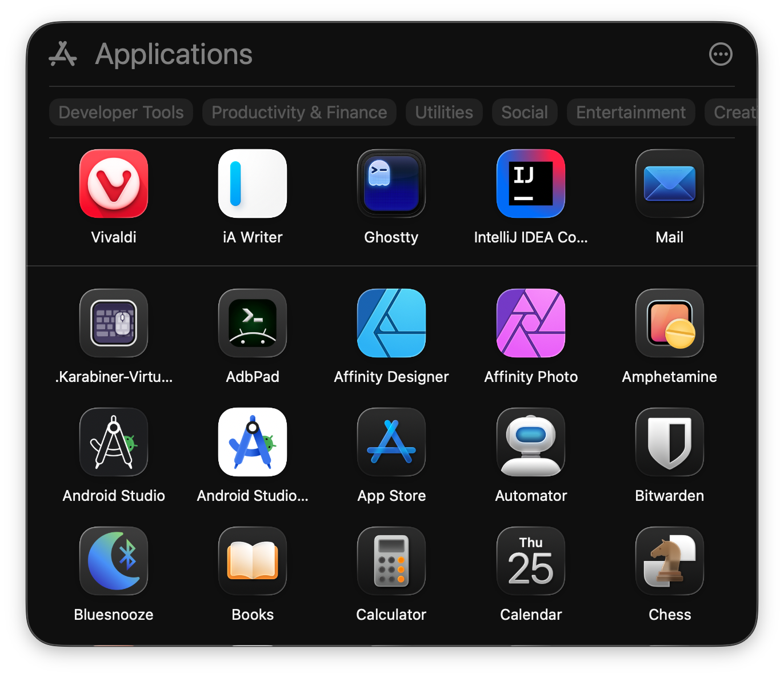
Task: Open the more options ellipsis button
Action: [721, 54]
